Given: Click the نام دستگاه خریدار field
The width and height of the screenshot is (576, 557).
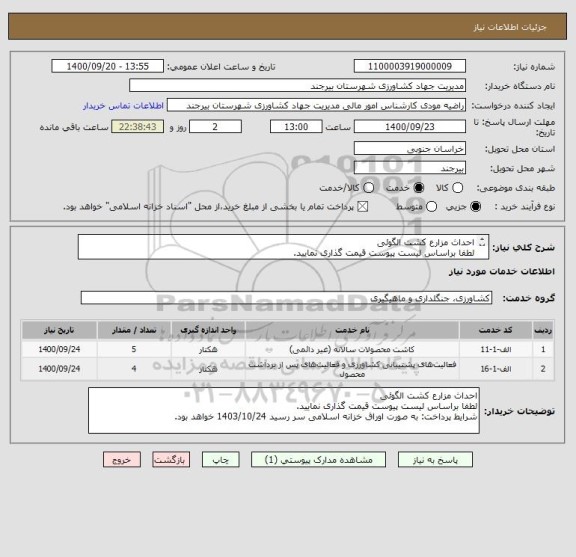Looking at the screenshot, I should tap(297, 86).
